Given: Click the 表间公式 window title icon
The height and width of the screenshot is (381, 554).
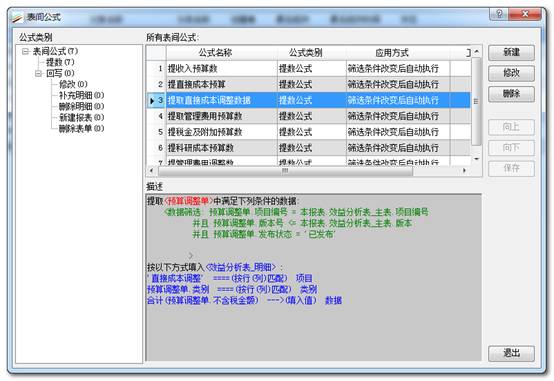Looking at the screenshot, I should [x=17, y=17].
